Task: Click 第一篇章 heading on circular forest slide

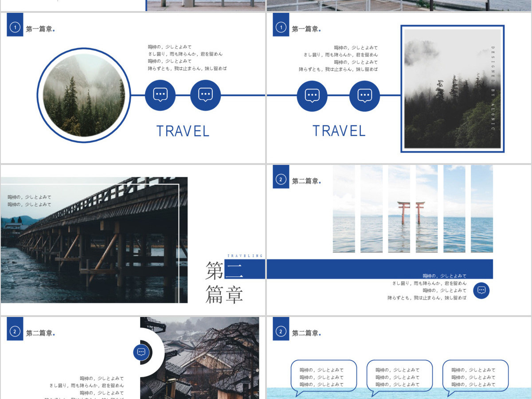Action: tap(40, 29)
